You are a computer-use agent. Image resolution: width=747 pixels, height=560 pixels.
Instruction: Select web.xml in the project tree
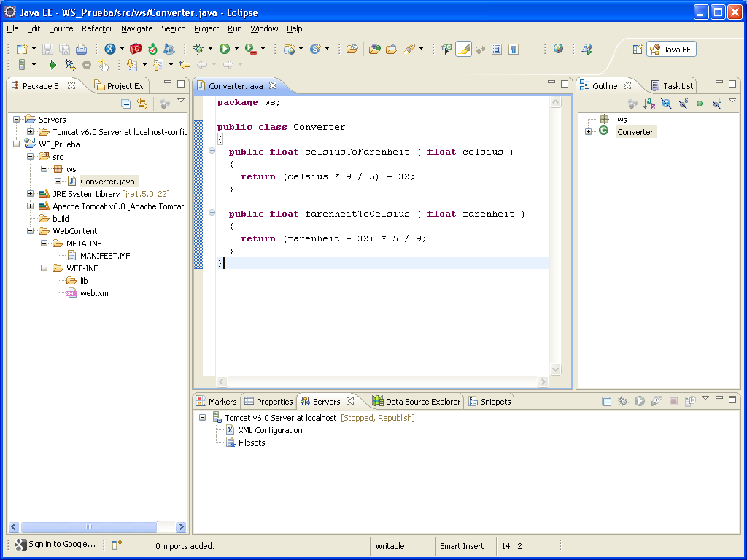coord(95,293)
